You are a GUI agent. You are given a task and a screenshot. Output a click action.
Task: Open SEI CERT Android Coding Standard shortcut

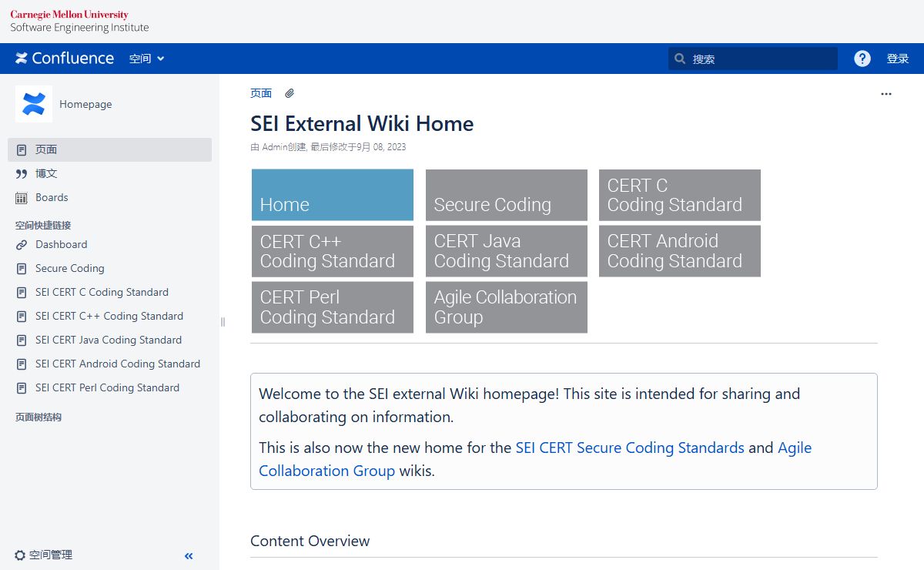(109, 364)
